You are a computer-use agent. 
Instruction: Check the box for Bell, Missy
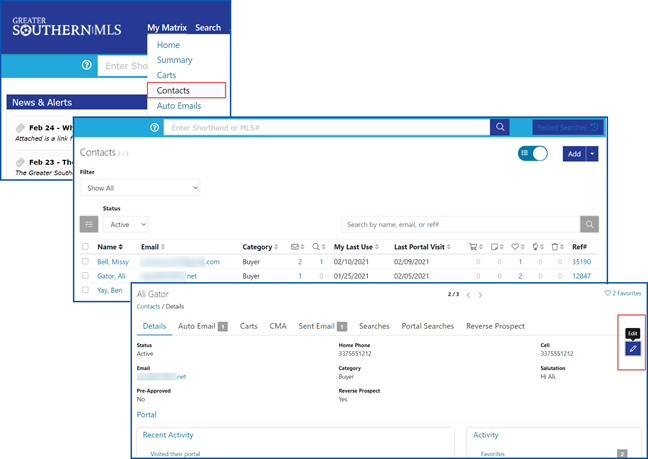(85, 261)
